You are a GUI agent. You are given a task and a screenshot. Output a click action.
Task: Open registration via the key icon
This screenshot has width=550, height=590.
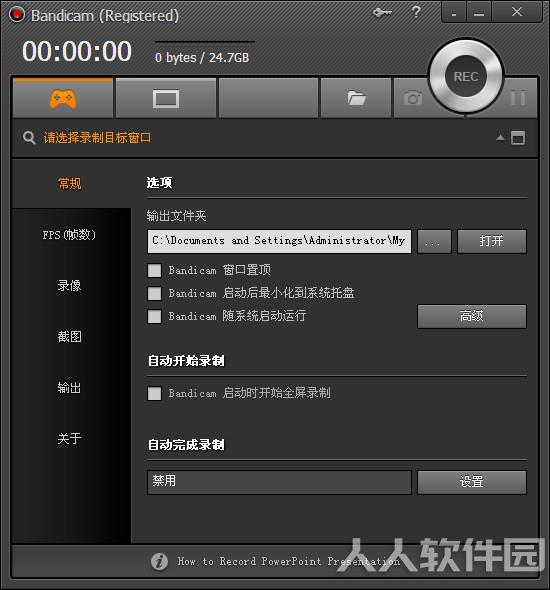click(382, 13)
